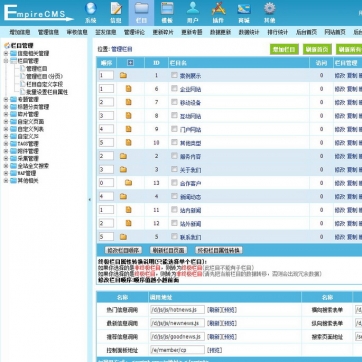Screen dimensions: 362x362
Task: Open the 插件 (Plugin) top icon
Action: 218,12
